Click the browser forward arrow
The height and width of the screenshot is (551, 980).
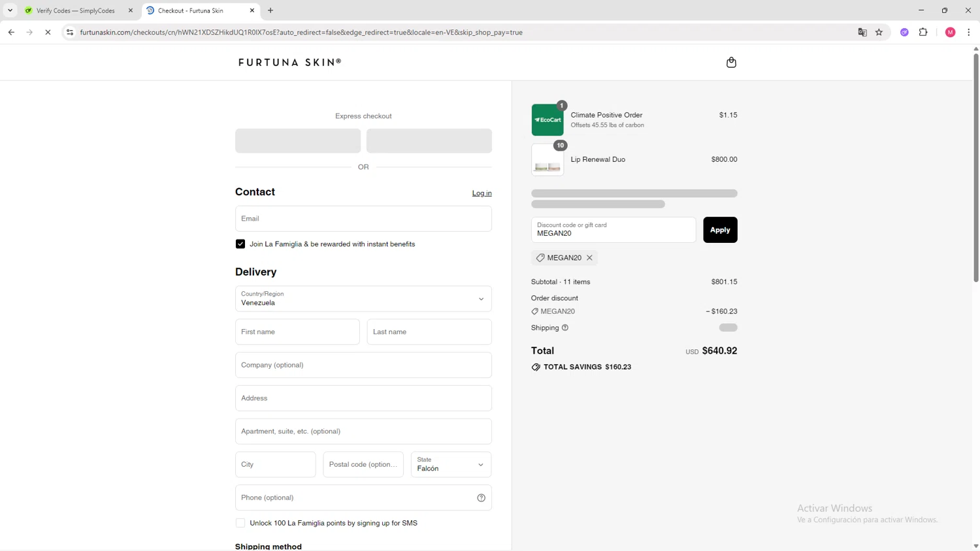pos(29,32)
